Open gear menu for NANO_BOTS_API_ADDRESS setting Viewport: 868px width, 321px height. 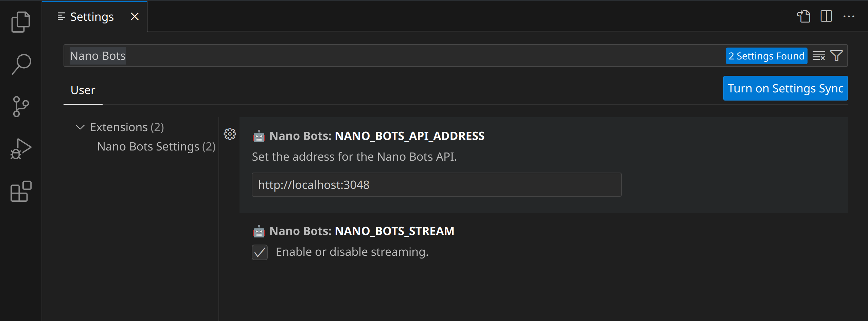(x=230, y=134)
